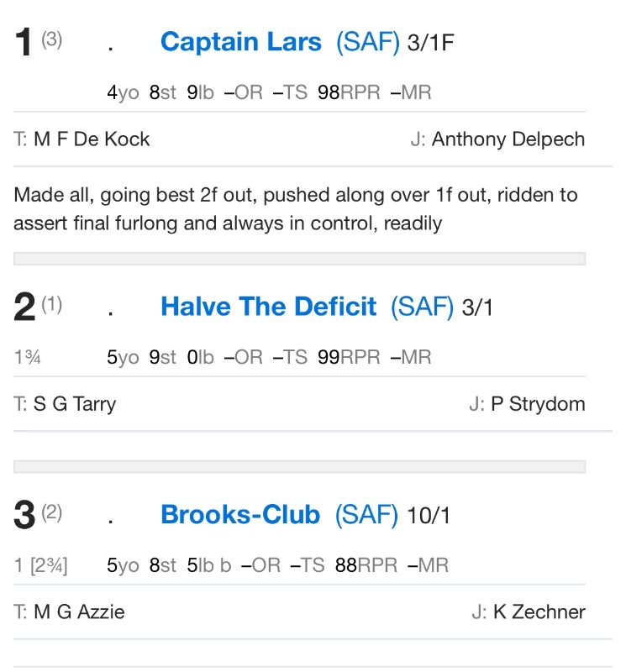
Task: Click the 10/1 odds for Brooks-Club
Action: click(x=429, y=516)
